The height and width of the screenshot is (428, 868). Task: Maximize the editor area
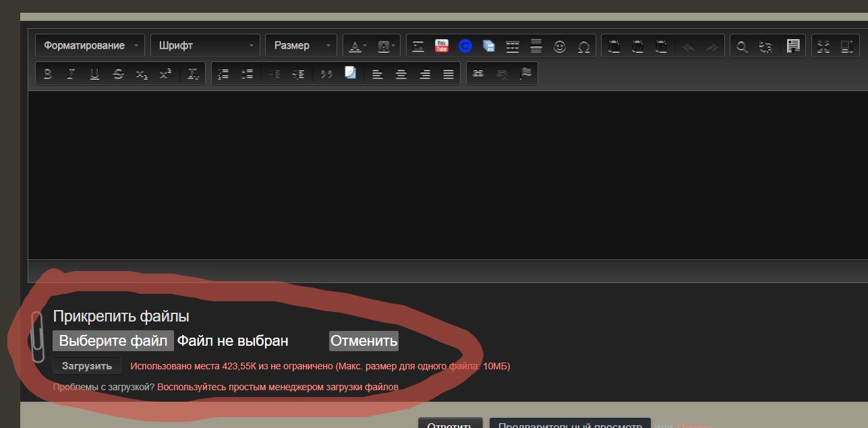point(823,47)
